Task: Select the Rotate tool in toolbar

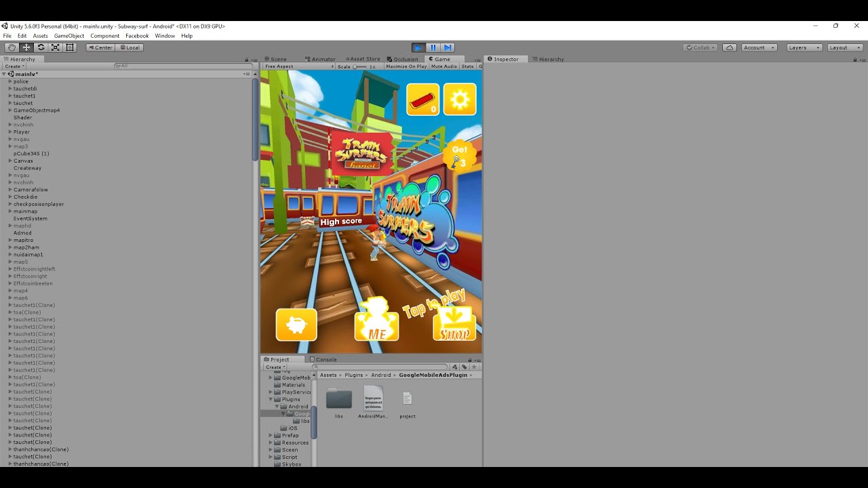Action: pyautogui.click(x=41, y=47)
